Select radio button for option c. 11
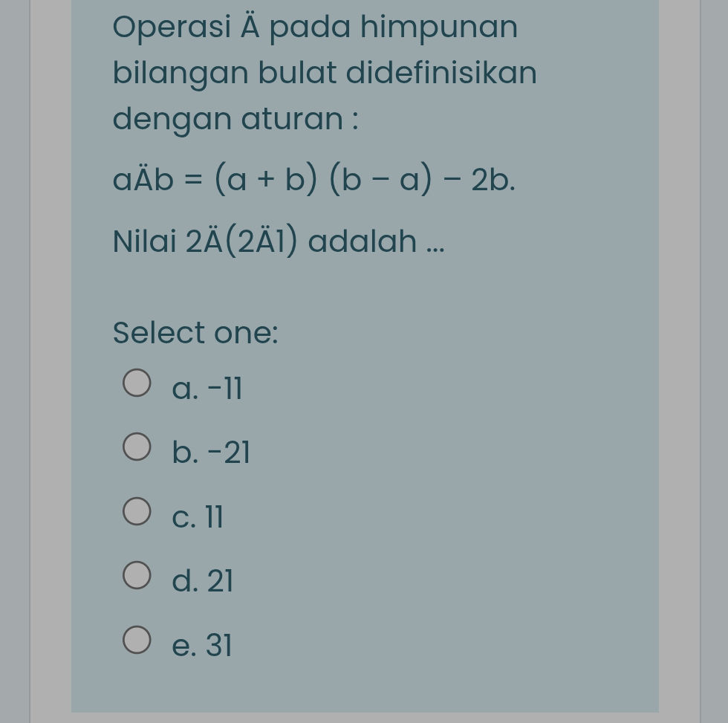Image resolution: width=728 pixels, height=723 pixels. tap(137, 510)
